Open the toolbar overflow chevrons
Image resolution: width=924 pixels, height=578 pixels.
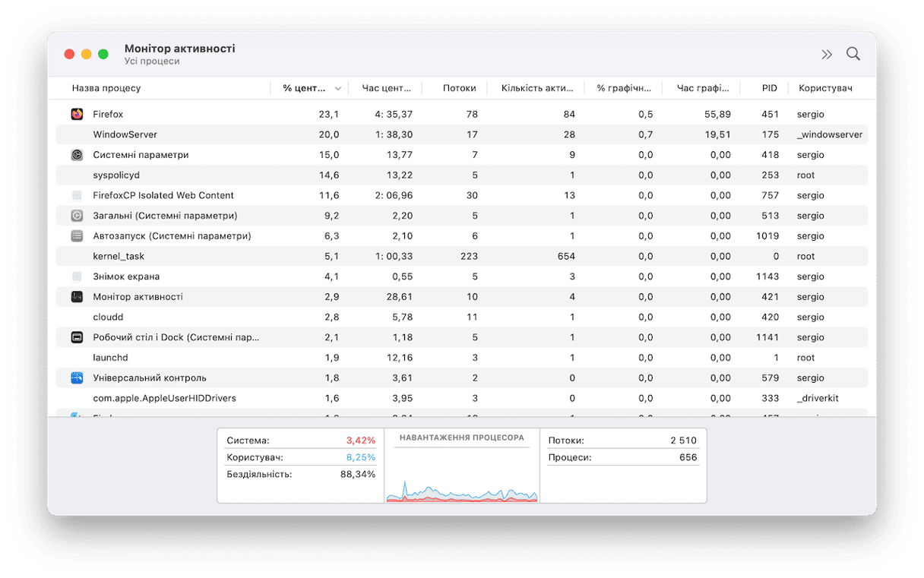[x=827, y=55]
